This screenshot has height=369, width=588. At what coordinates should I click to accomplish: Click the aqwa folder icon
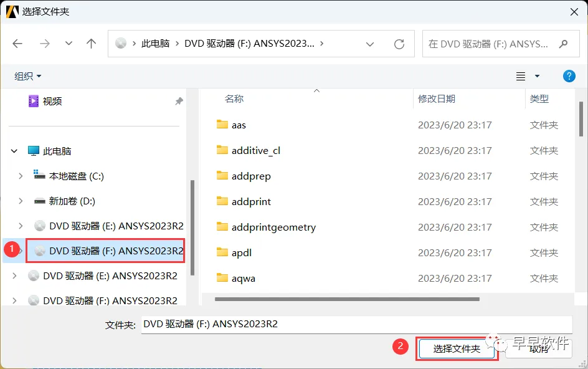pos(222,277)
